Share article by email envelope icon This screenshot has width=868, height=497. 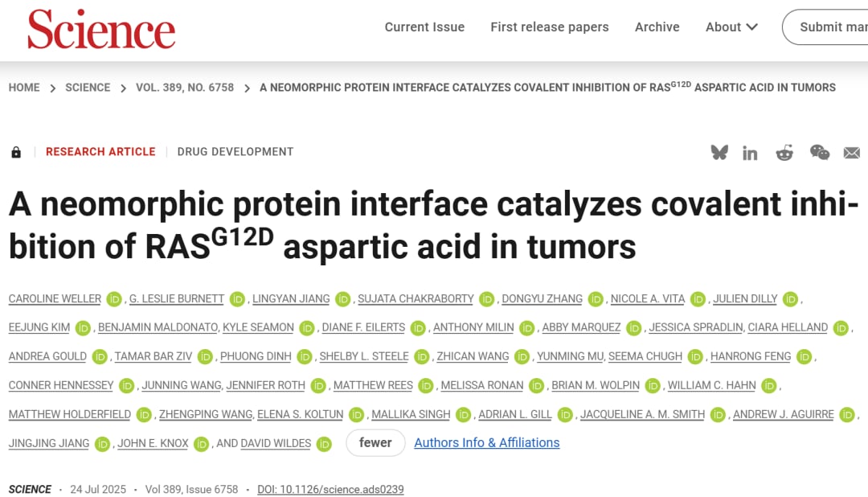pyautogui.click(x=852, y=153)
